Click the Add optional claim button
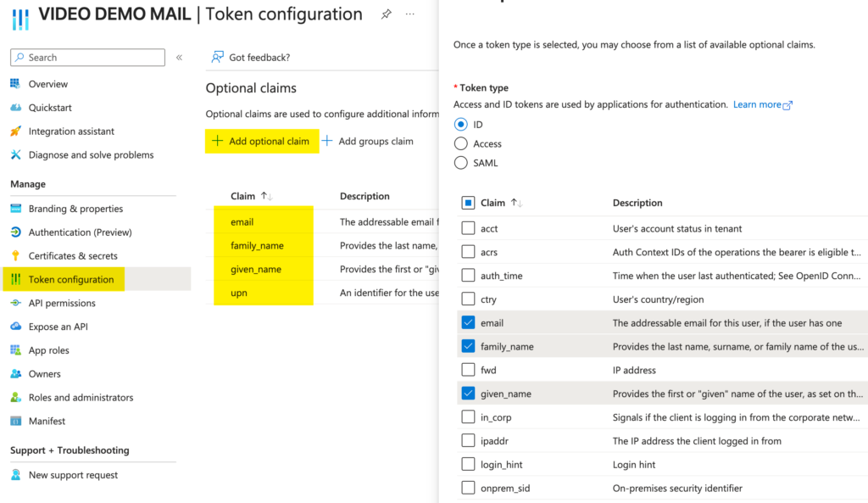 point(262,141)
